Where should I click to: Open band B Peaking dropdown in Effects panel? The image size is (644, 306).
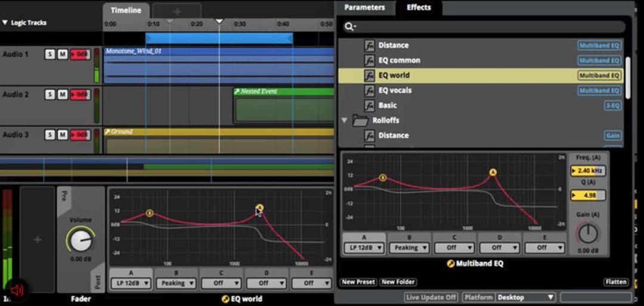click(x=409, y=248)
